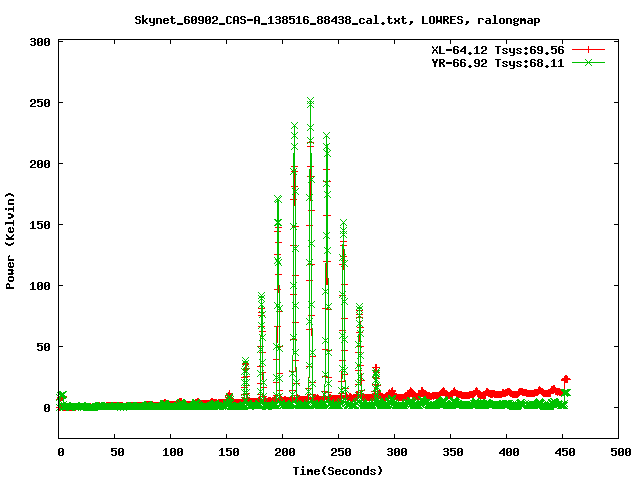Click the x-axis tick label 350

point(453,452)
